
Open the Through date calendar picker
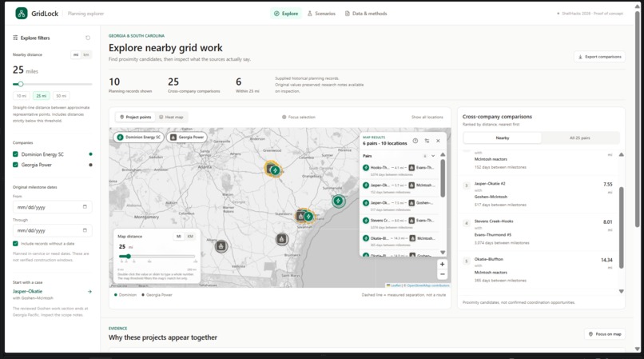pos(85,230)
